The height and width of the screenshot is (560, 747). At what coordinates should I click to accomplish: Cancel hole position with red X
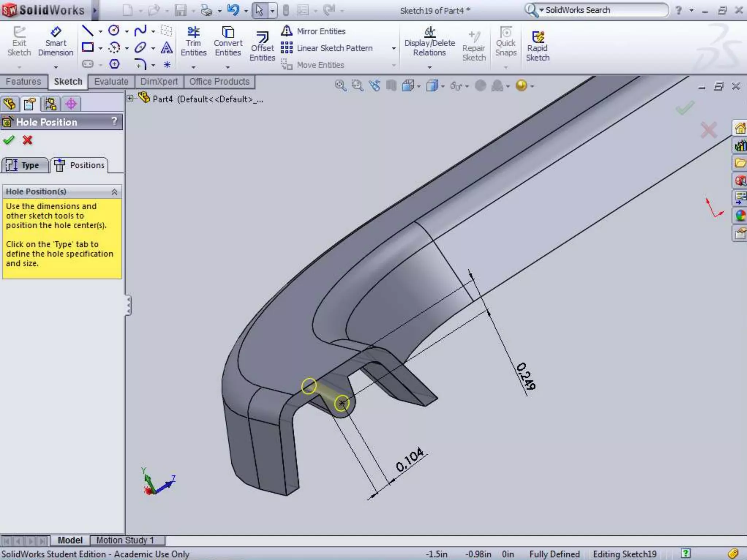pos(27,140)
